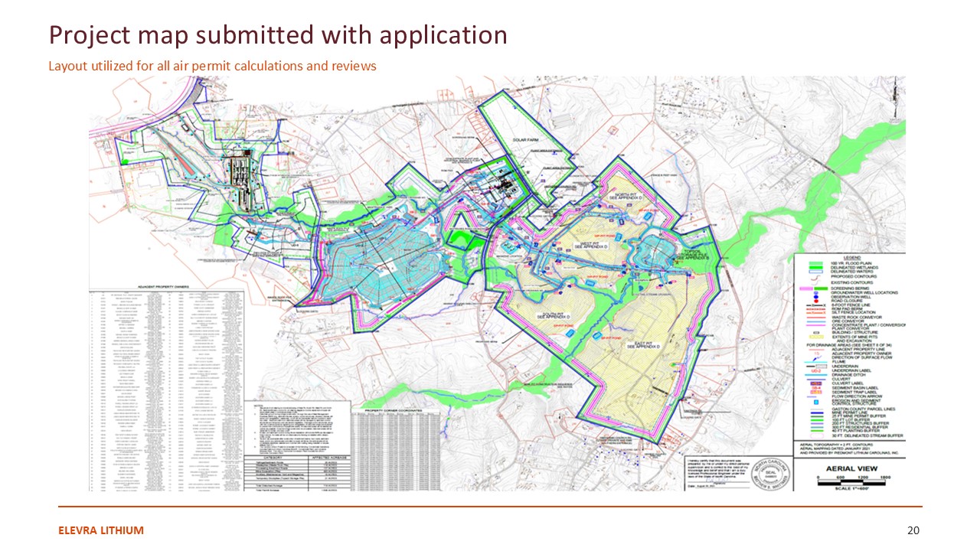The height and width of the screenshot is (551, 980).
Task: Click the "BUILDING / STRUCTURE" legend entry
Action: (x=856, y=331)
